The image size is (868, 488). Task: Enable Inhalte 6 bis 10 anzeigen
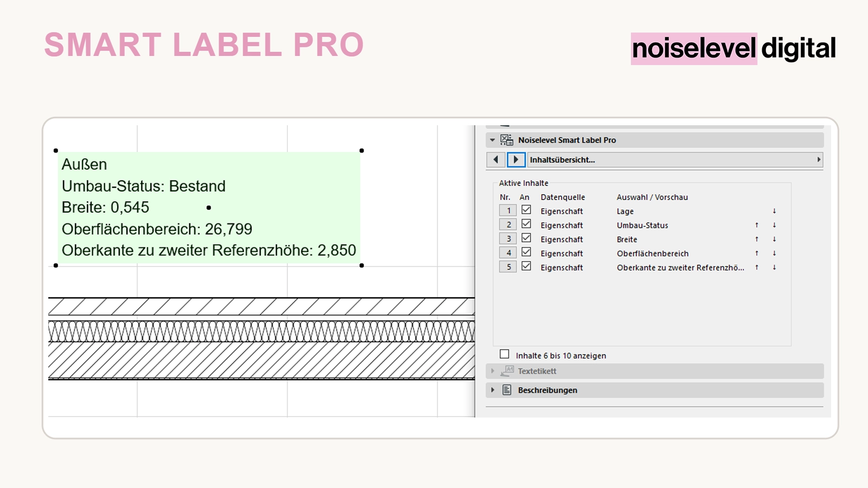[505, 354]
